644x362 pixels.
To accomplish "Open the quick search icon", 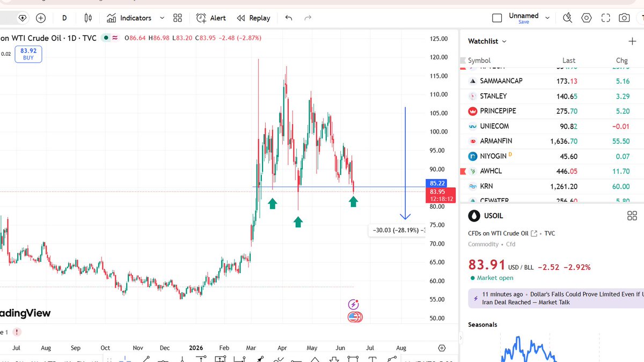I will 567,18.
